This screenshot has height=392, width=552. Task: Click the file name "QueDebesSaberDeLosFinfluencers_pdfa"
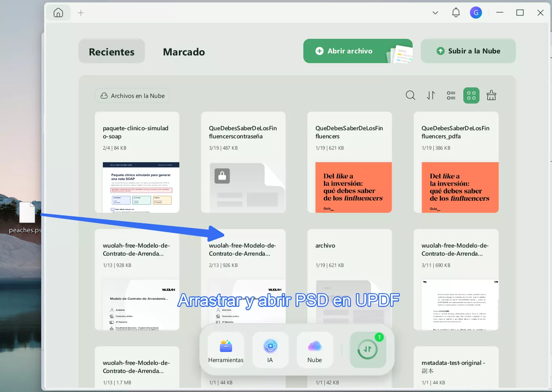point(456,132)
